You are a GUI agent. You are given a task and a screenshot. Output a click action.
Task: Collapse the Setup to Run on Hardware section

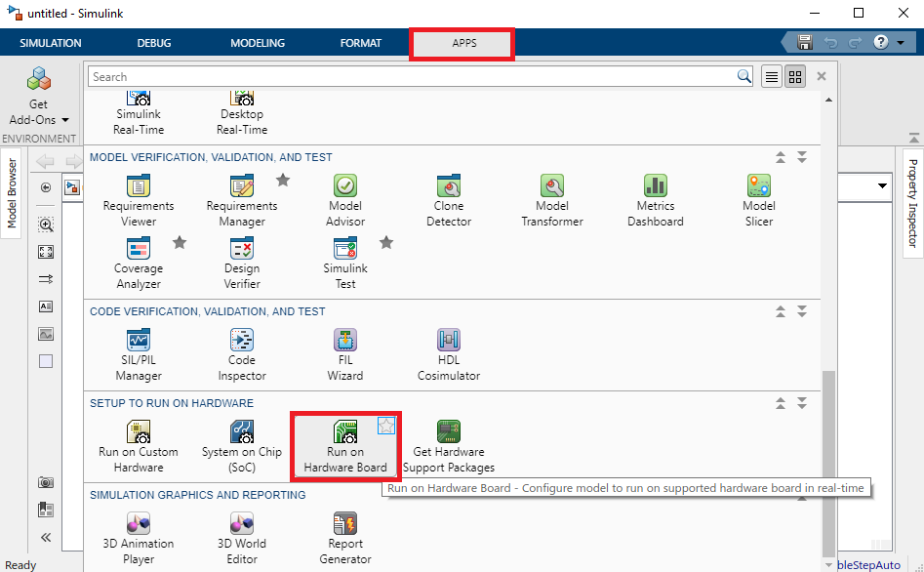(781, 403)
